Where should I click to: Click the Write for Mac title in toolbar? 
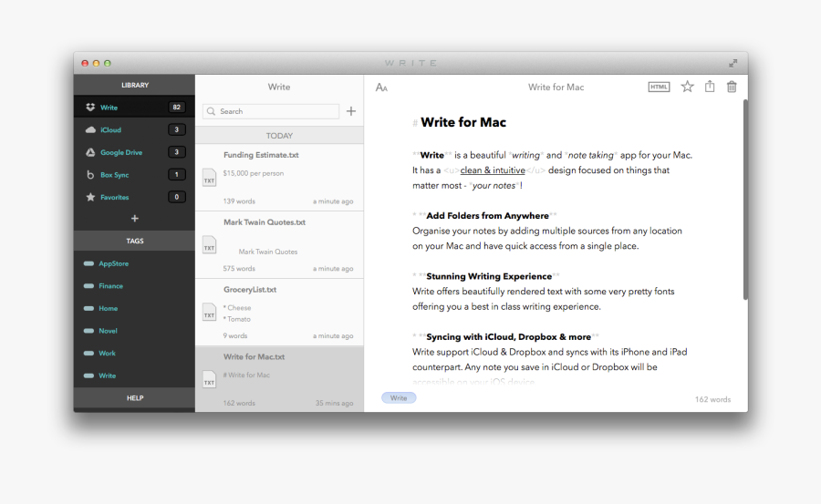(556, 87)
